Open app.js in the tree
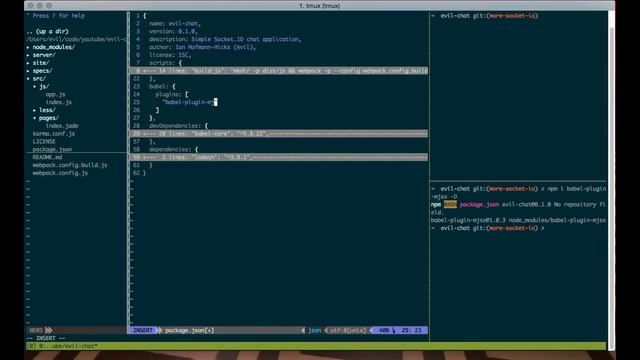Screen dimensions: 640x360 coord(56,94)
